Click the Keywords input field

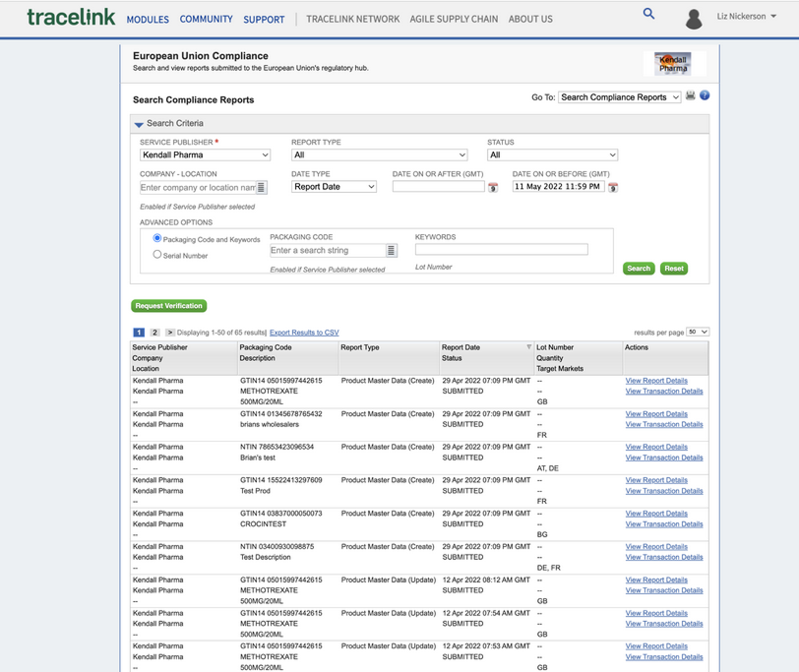click(502, 249)
